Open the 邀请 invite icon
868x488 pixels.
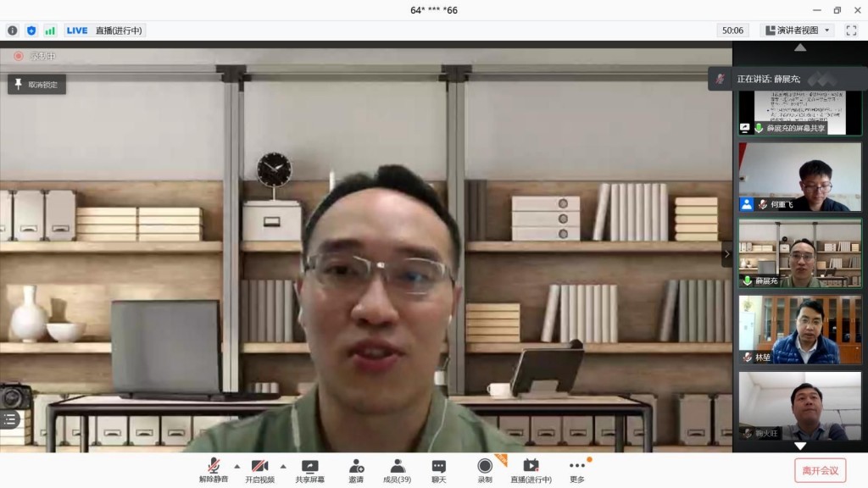tap(356, 469)
